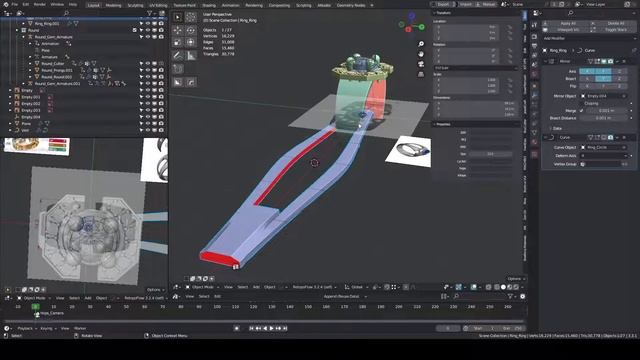
Task: Switch to the Geometry Nodes workspace tab
Action: tap(351, 5)
